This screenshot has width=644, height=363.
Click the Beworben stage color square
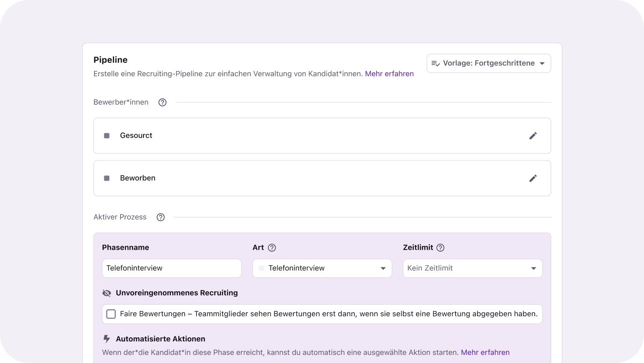pos(107,178)
